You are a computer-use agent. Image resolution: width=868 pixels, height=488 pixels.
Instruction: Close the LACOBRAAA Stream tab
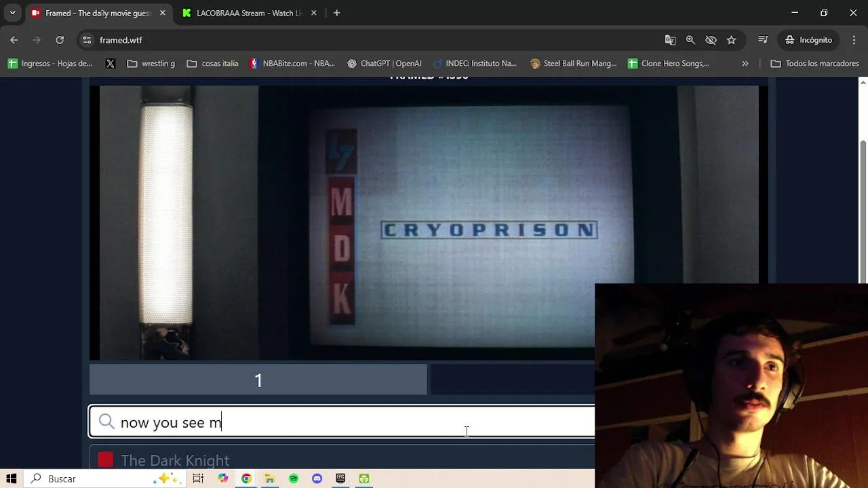point(313,13)
